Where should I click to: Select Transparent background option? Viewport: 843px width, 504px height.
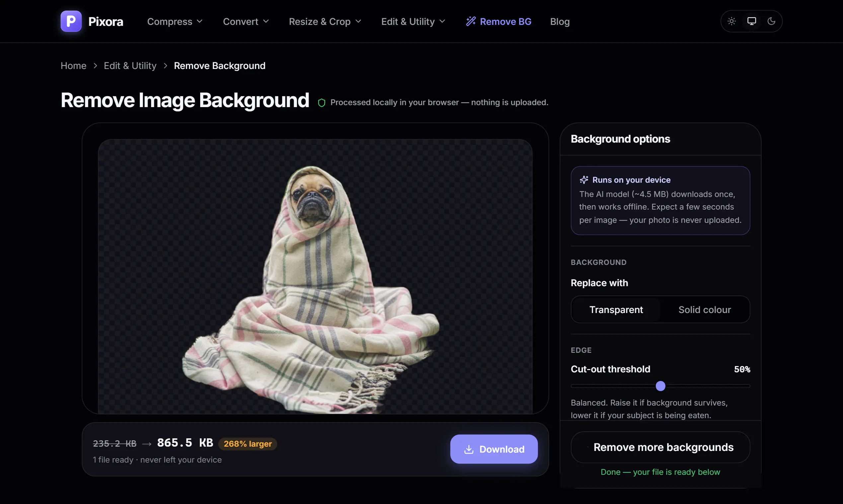(616, 309)
